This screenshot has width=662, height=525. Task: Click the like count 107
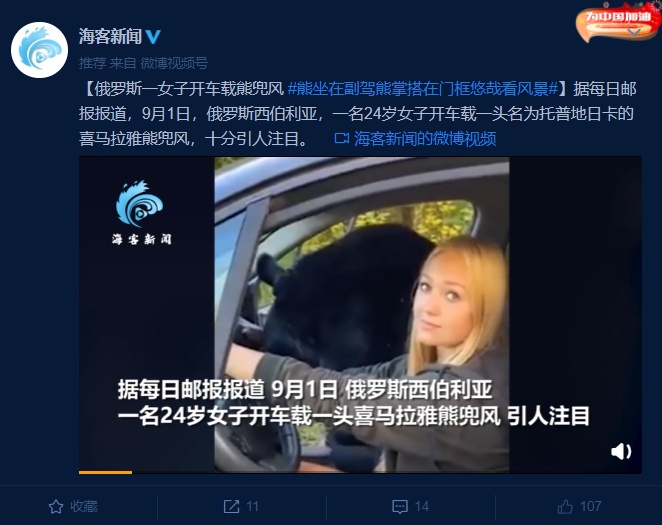[x=591, y=506]
